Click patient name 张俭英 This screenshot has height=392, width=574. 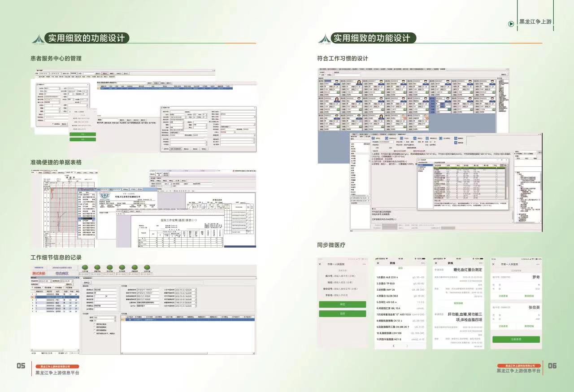534,307
